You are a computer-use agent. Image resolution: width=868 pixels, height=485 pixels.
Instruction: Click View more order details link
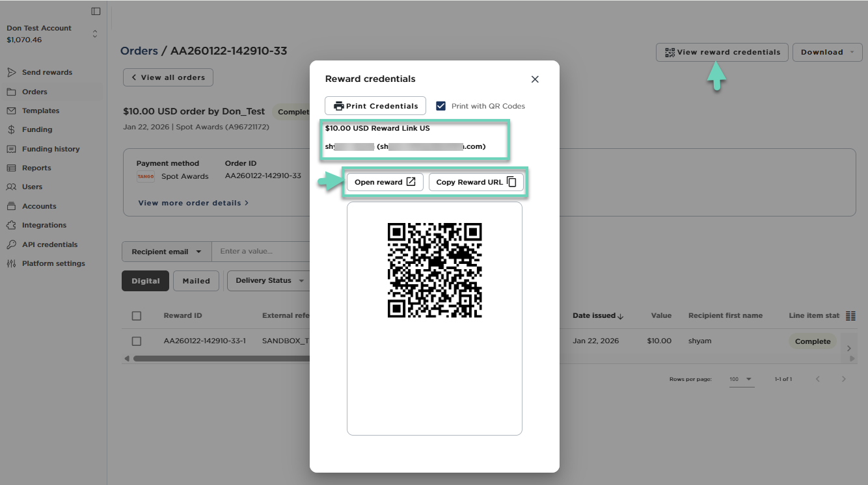[x=193, y=203]
